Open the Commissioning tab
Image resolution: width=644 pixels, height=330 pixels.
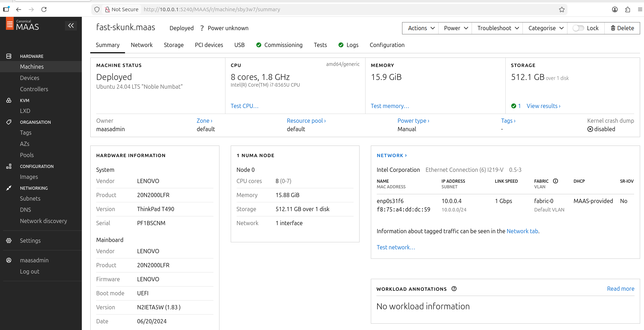283,45
